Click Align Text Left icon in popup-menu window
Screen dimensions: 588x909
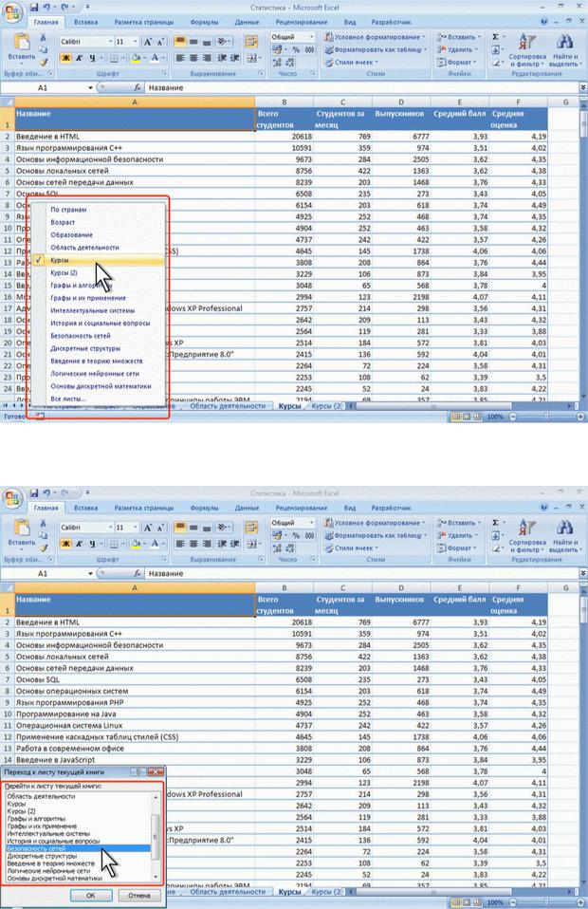tap(180, 58)
